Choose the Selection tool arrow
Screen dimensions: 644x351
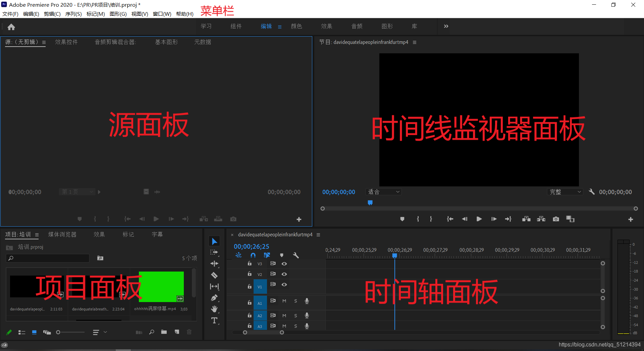(x=214, y=241)
